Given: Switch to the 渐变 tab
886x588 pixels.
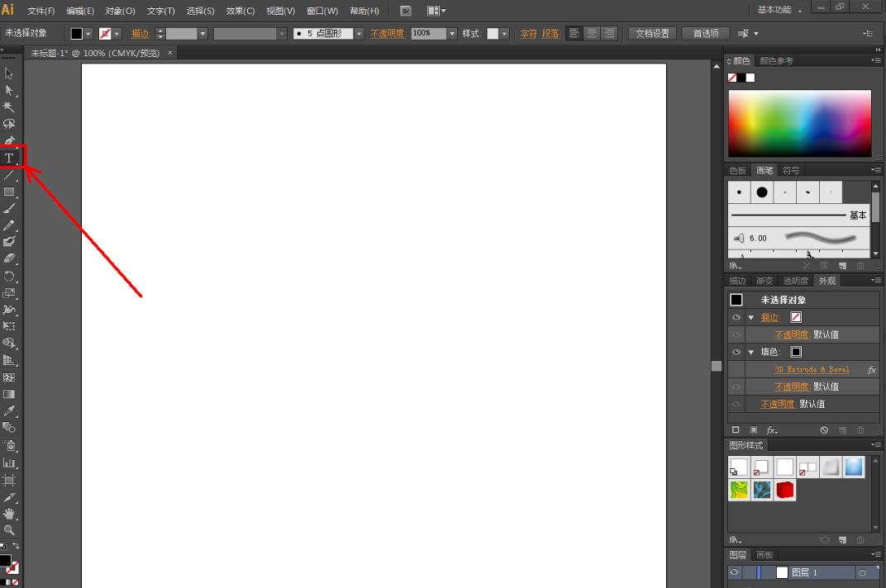Looking at the screenshot, I should [765, 281].
